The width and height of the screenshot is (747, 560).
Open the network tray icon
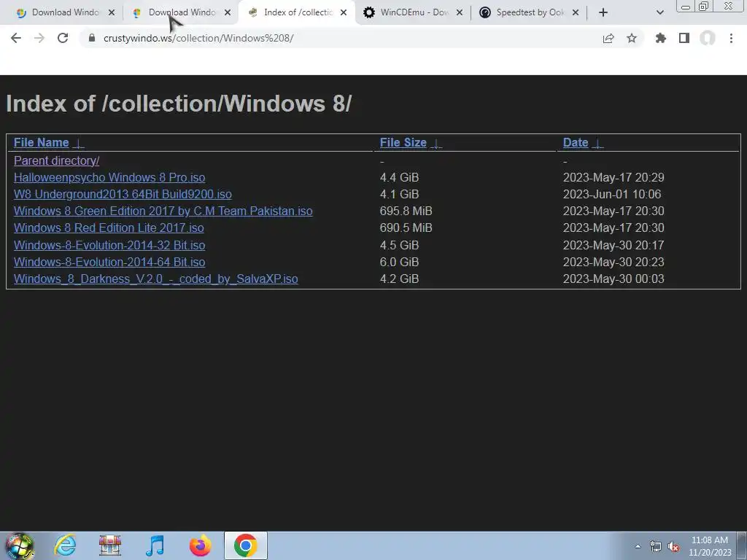coord(656,546)
